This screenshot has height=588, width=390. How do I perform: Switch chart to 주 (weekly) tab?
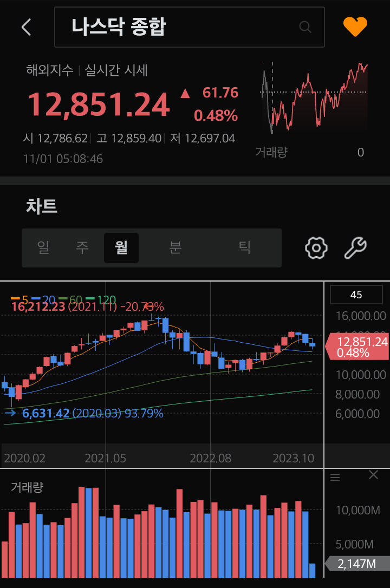click(82, 247)
